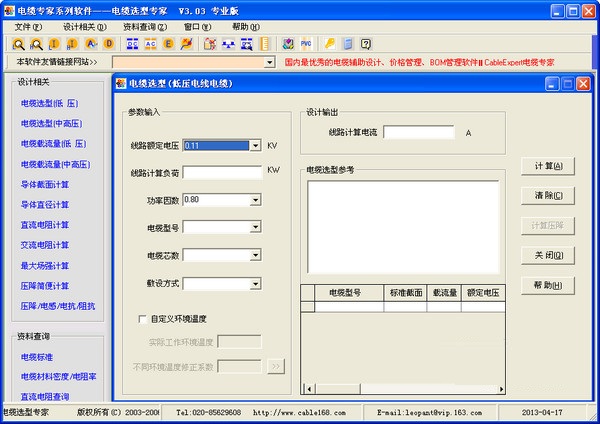Click the 清除(C) button
Image resolution: width=600 pixels, height=424 pixels.
pyautogui.click(x=548, y=196)
